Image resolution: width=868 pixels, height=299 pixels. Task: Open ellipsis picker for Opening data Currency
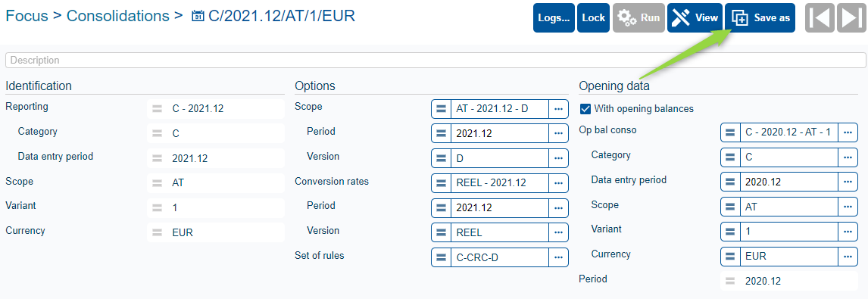point(848,257)
